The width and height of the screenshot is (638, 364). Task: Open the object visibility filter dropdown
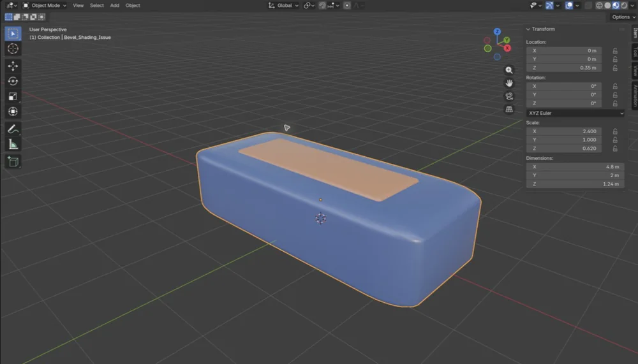coord(535,5)
